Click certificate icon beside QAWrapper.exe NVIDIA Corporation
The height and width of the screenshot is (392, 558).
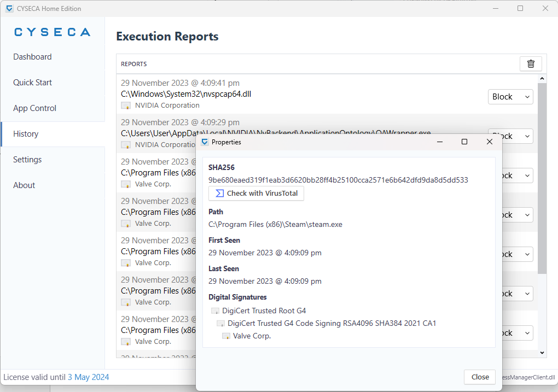[125, 145]
